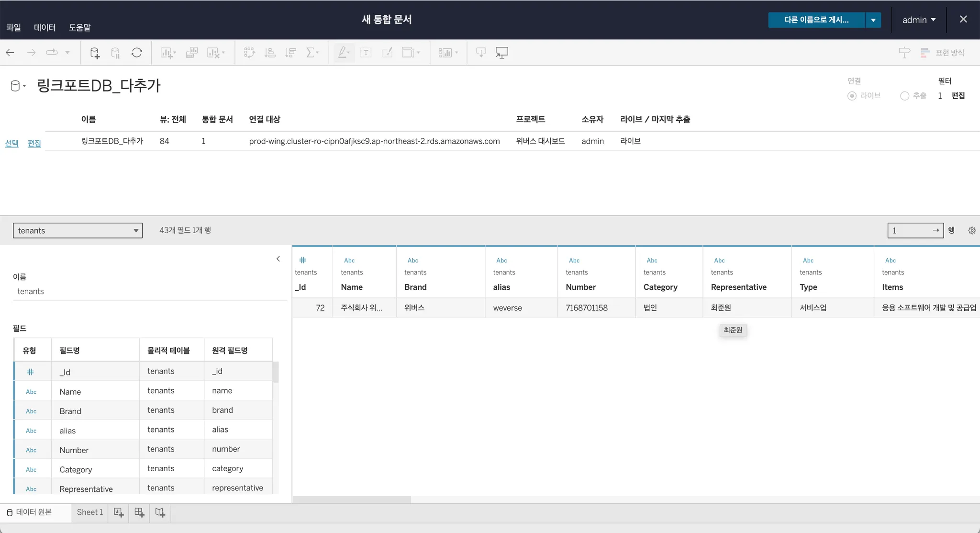Screen dimensions: 980x533
Task: Click new story tab icon
Action: 160,512
